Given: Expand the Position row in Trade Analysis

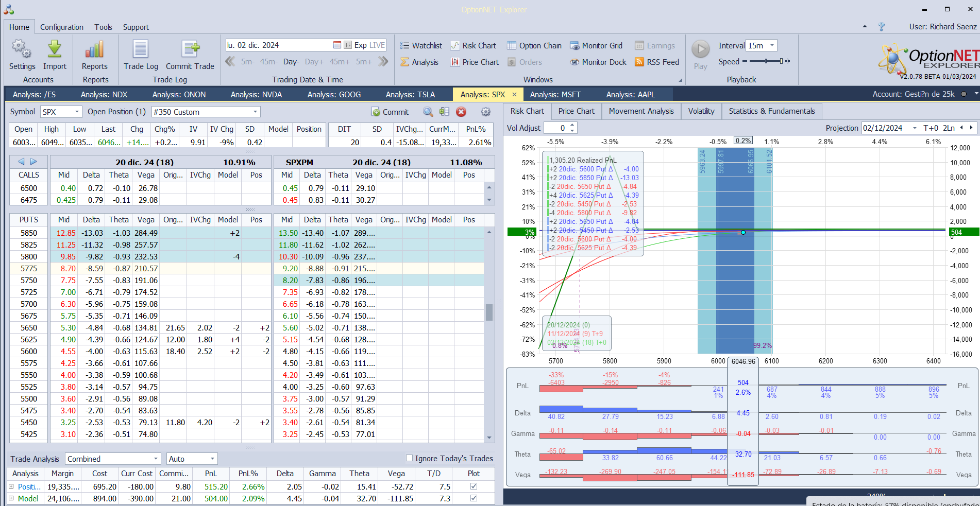Looking at the screenshot, I should [11, 486].
